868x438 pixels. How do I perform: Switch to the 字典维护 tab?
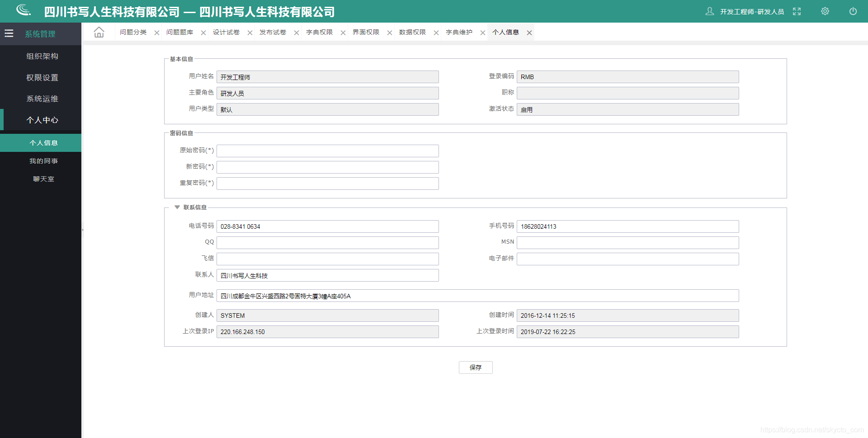pos(459,32)
